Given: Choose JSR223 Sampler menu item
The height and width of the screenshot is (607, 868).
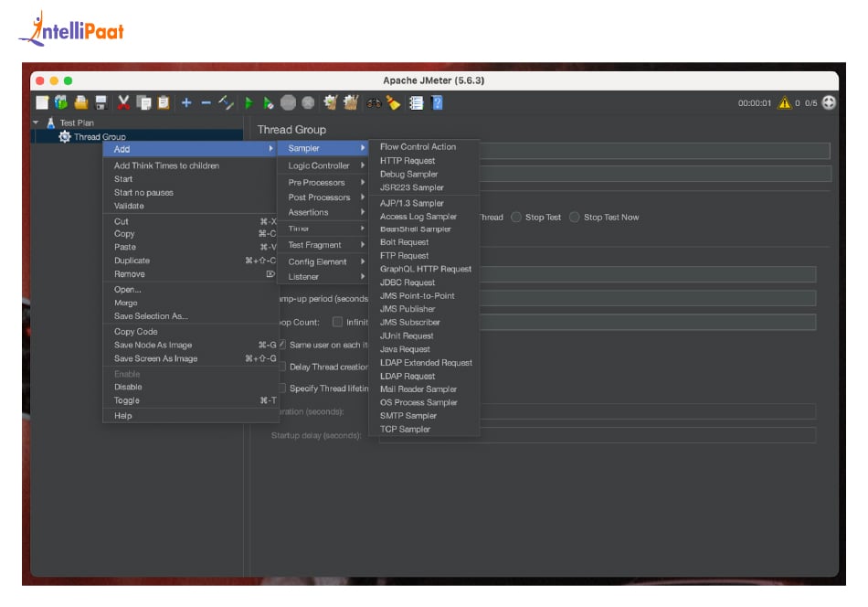Looking at the screenshot, I should coord(423,187).
